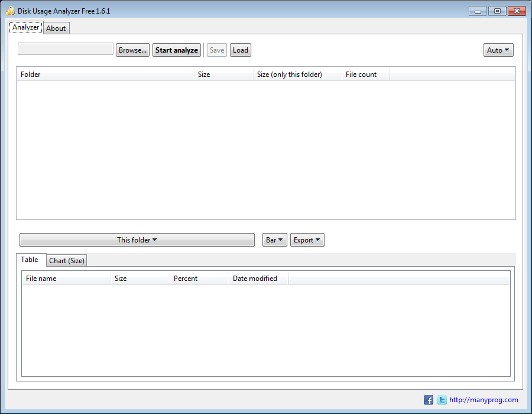Click the Load button
Viewport: 532px width, 414px height.
point(240,50)
